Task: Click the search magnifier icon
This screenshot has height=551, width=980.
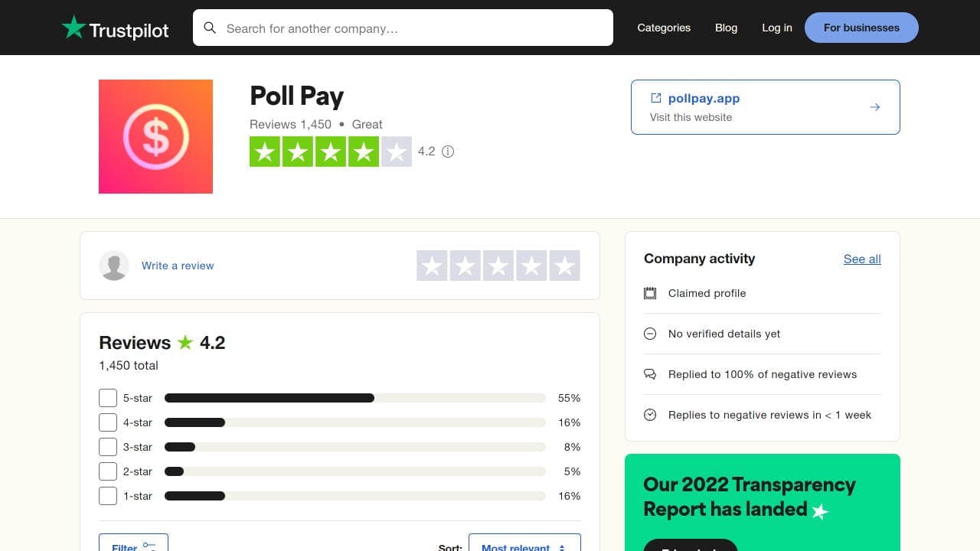Action: click(210, 28)
